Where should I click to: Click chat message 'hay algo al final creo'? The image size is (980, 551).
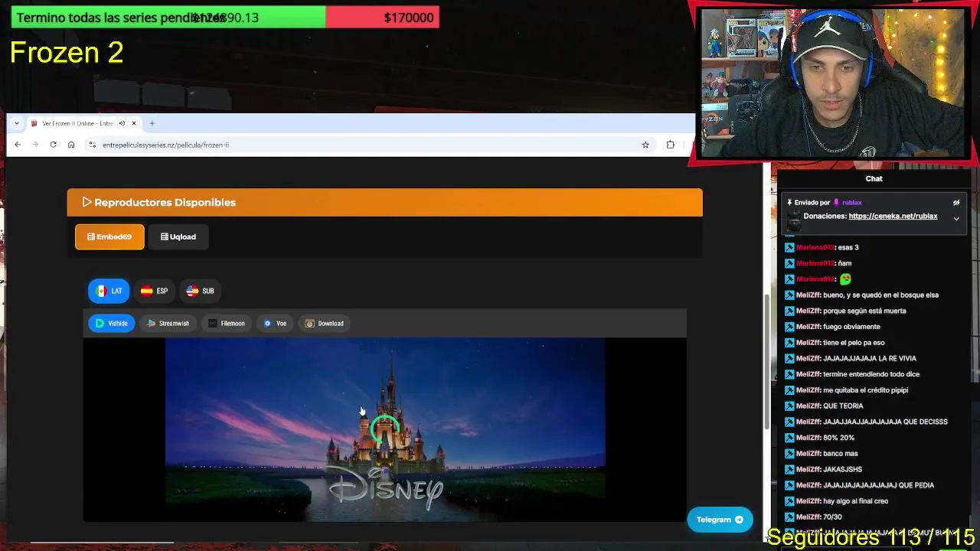pos(856,501)
